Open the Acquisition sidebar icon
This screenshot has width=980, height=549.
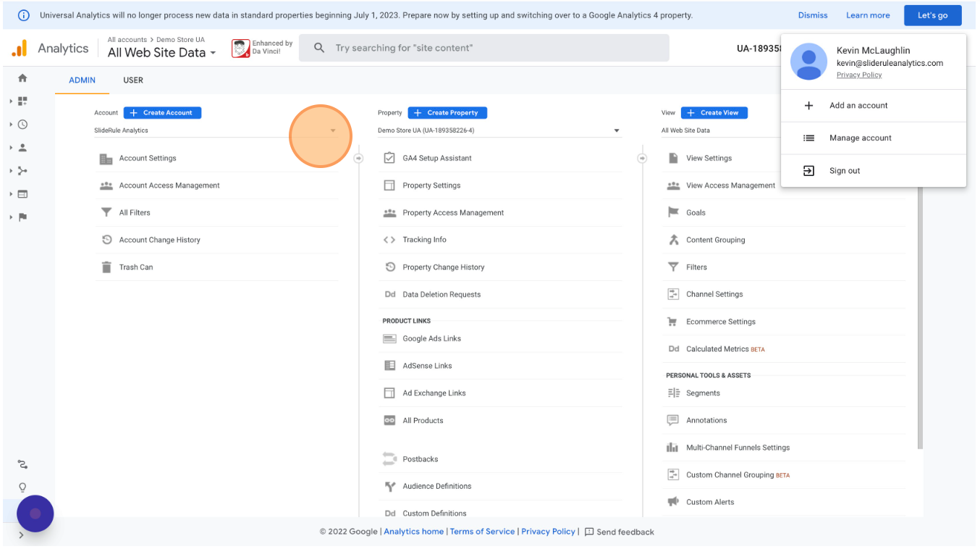pyautogui.click(x=22, y=171)
